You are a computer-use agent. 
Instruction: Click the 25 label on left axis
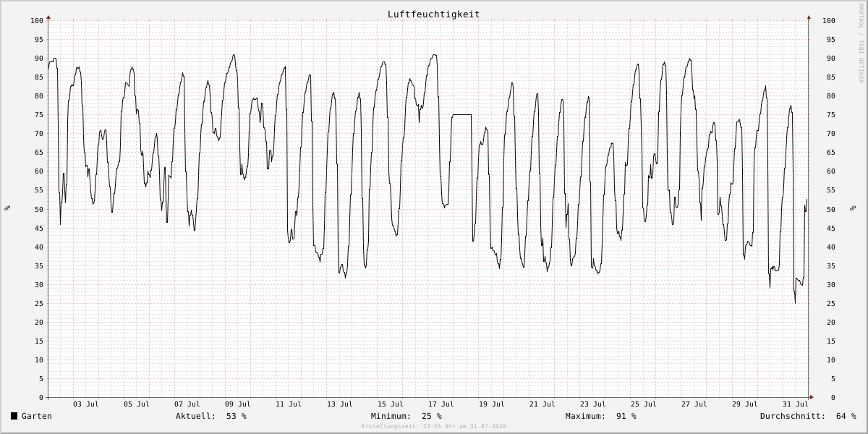(x=39, y=303)
